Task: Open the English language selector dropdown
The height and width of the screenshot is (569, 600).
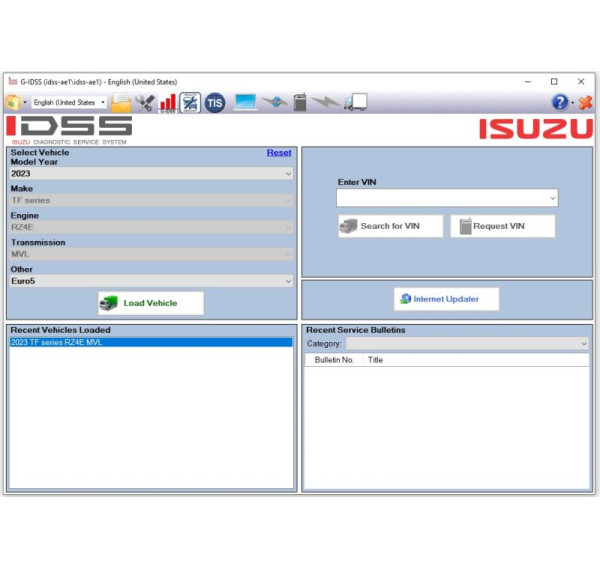Action: tap(69, 102)
